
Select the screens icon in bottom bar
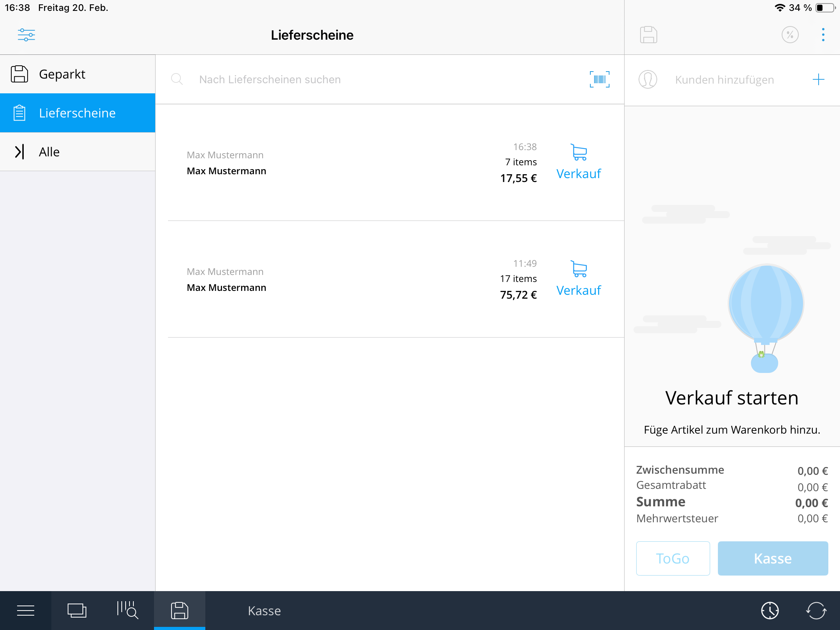point(77,611)
